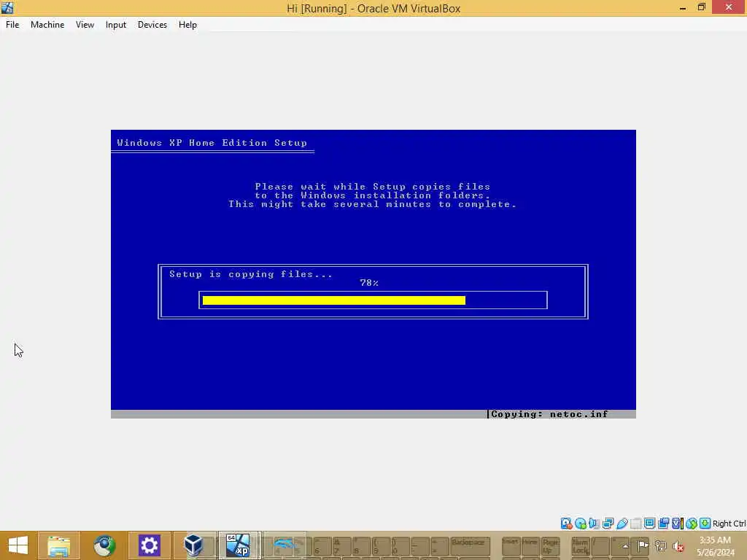Click the optical disc status icon

580,524
